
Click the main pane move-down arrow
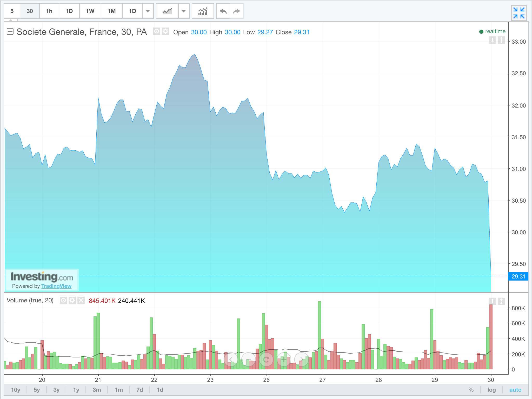click(x=492, y=40)
